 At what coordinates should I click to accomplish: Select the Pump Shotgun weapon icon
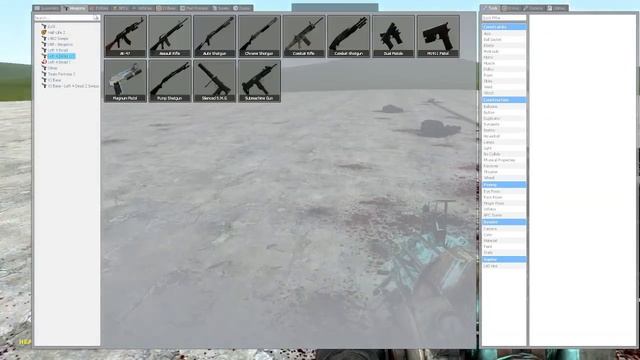coord(170,81)
